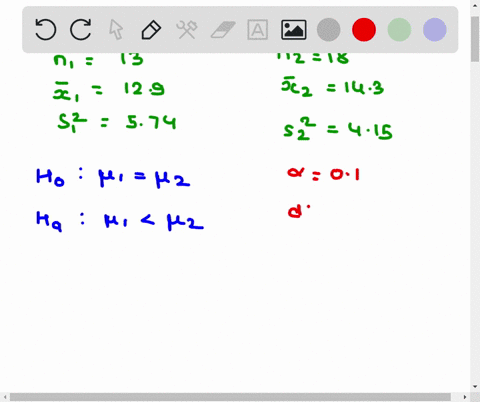Click the handwritten 's1² = 5.74' value
The image size is (480, 402).
[117, 122]
